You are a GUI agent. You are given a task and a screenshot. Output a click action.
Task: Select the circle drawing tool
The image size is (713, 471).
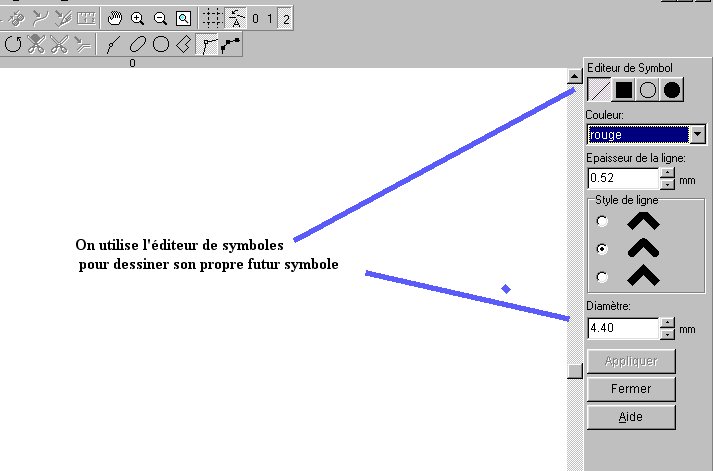click(x=160, y=44)
